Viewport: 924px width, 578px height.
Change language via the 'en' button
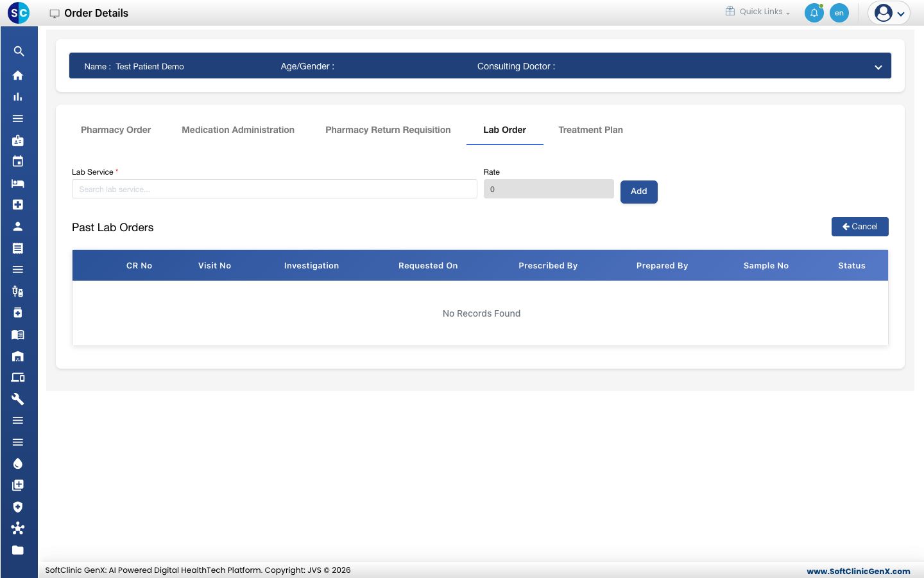839,13
